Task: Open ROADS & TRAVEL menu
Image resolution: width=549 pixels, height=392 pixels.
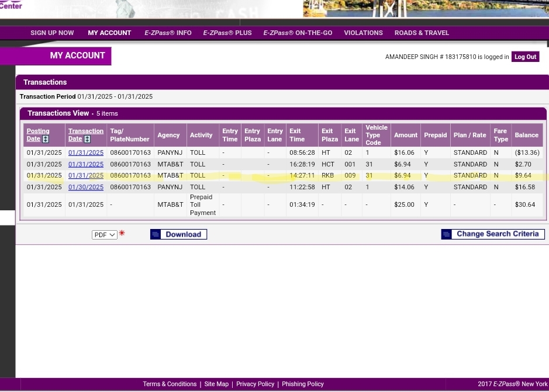Action: coord(422,33)
